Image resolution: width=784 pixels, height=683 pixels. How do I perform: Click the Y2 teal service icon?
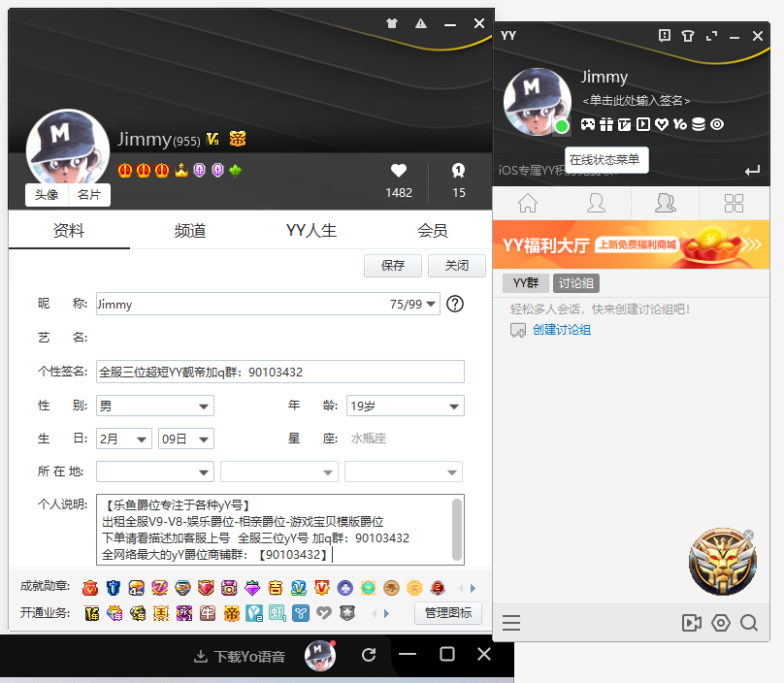[254, 613]
